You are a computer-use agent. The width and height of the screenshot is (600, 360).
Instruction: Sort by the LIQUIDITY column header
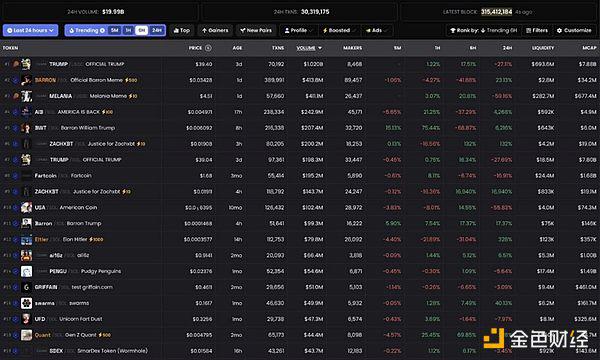pos(543,48)
